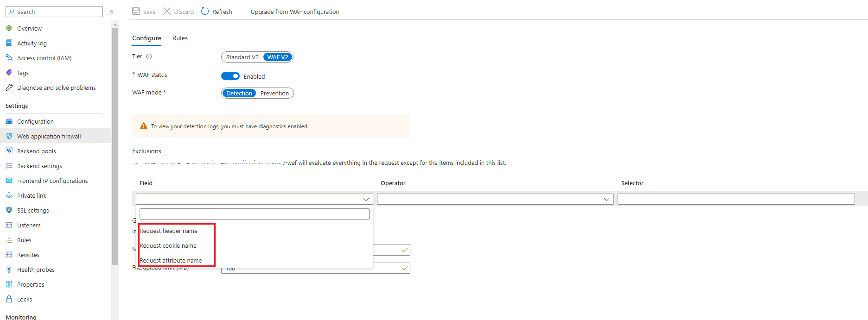Image resolution: width=868 pixels, height=320 pixels.
Task: Click the Backend pools icon
Action: pyautogui.click(x=9, y=151)
